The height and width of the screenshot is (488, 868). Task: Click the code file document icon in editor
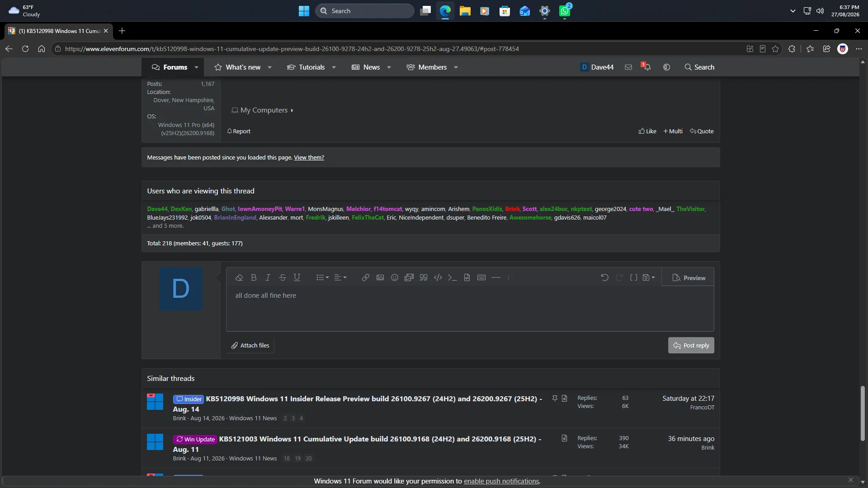(x=467, y=277)
